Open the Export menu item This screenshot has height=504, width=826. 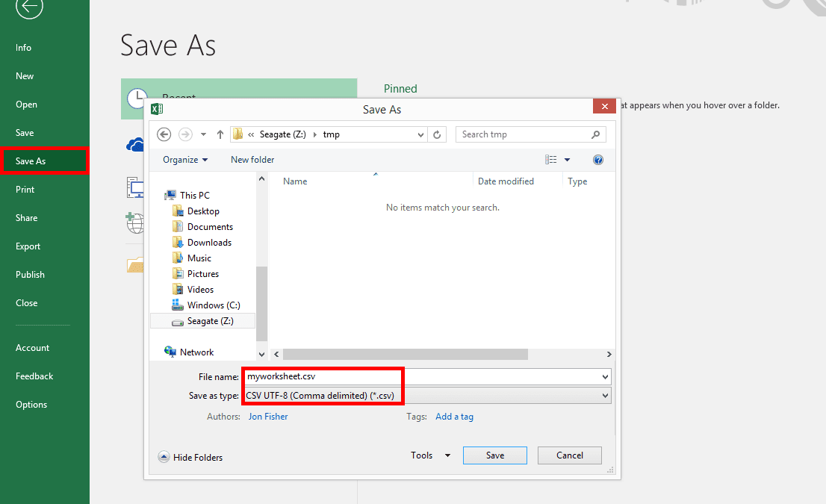click(28, 246)
